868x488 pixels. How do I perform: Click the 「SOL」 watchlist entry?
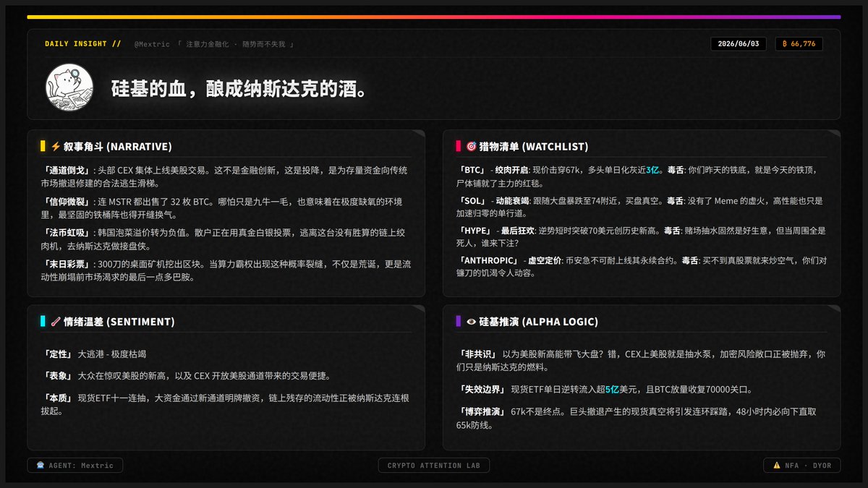(472, 201)
